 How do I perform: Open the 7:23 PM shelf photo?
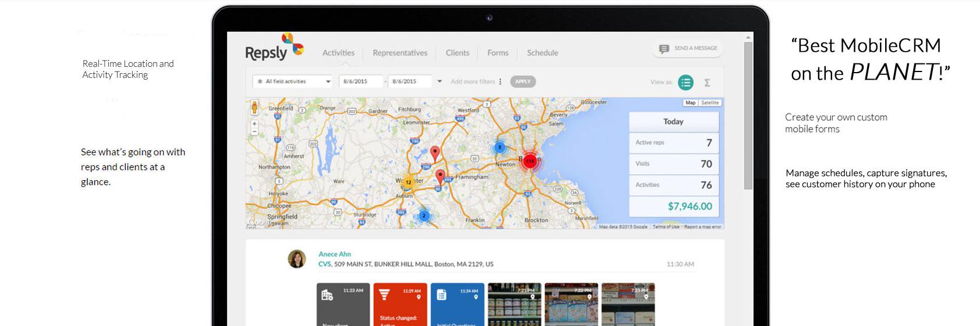[x=629, y=304]
